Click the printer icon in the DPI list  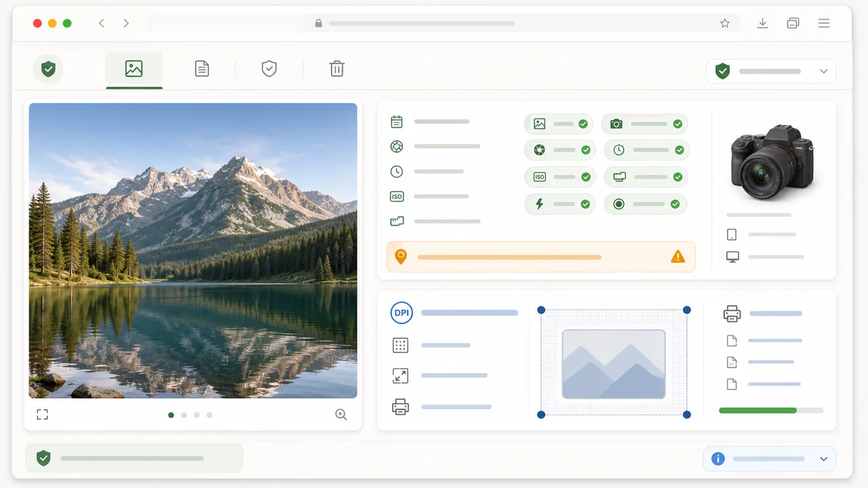pyautogui.click(x=400, y=407)
